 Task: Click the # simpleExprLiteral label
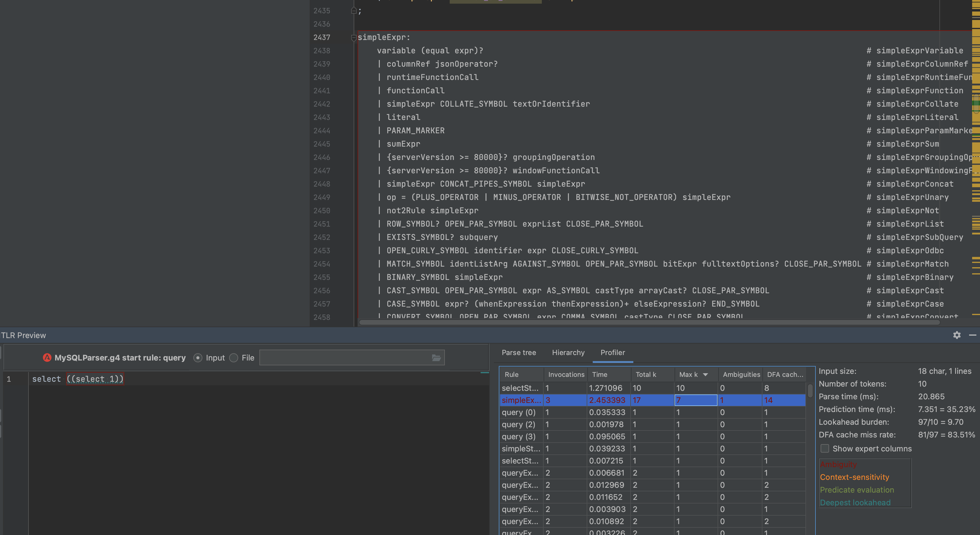[x=912, y=117]
